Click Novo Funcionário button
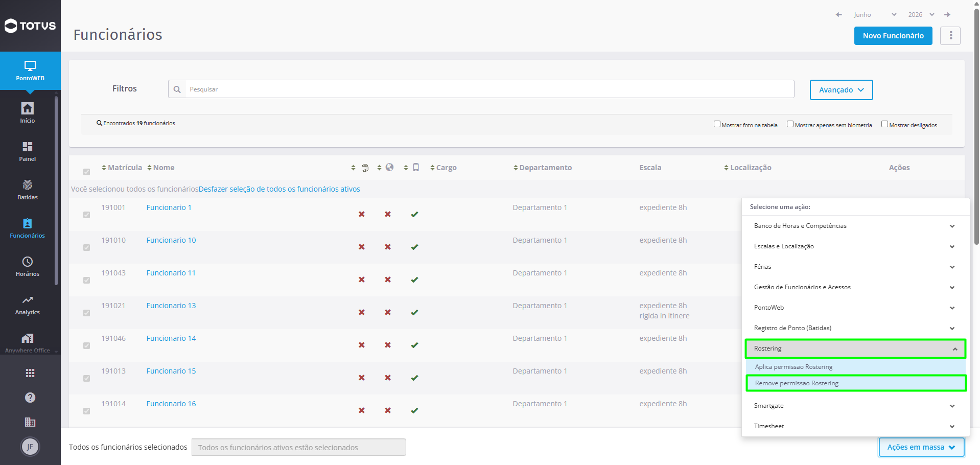 point(893,36)
